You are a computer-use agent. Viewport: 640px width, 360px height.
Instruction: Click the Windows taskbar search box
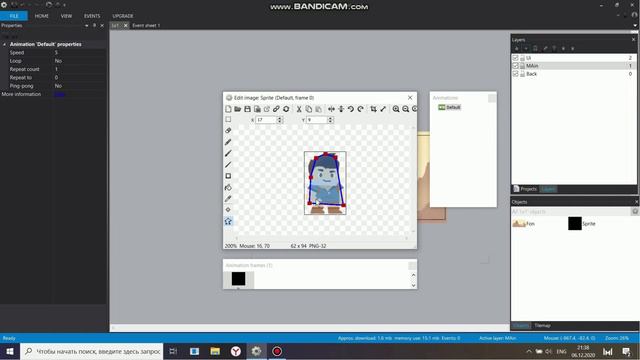92,351
